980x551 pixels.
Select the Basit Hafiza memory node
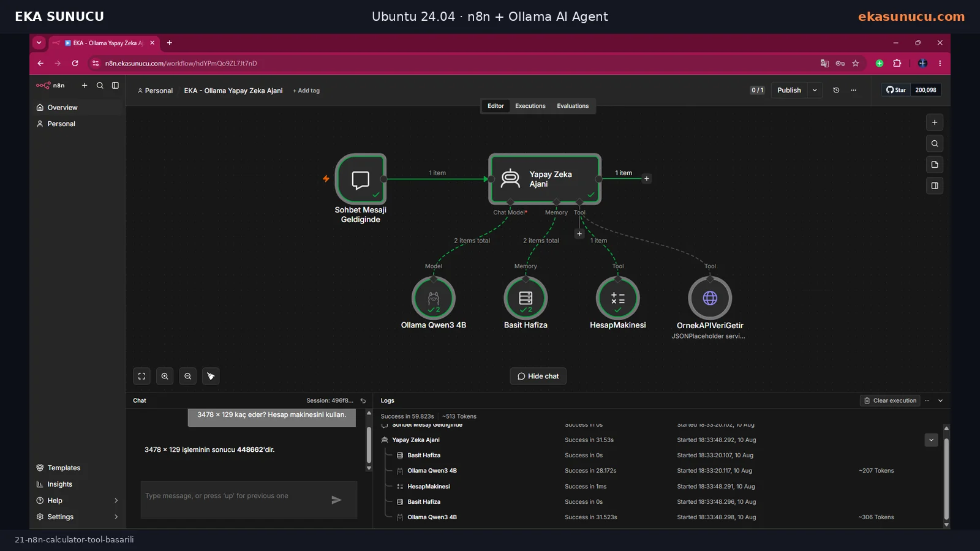pos(526,298)
